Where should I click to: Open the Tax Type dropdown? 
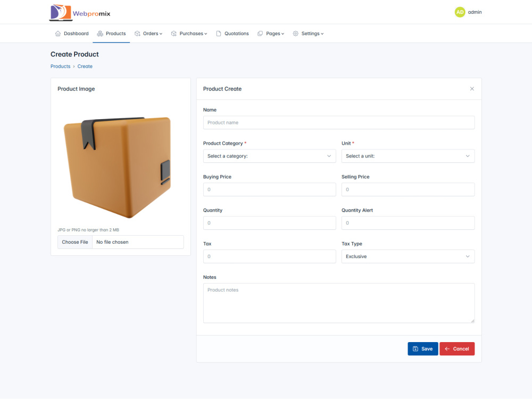coord(408,256)
